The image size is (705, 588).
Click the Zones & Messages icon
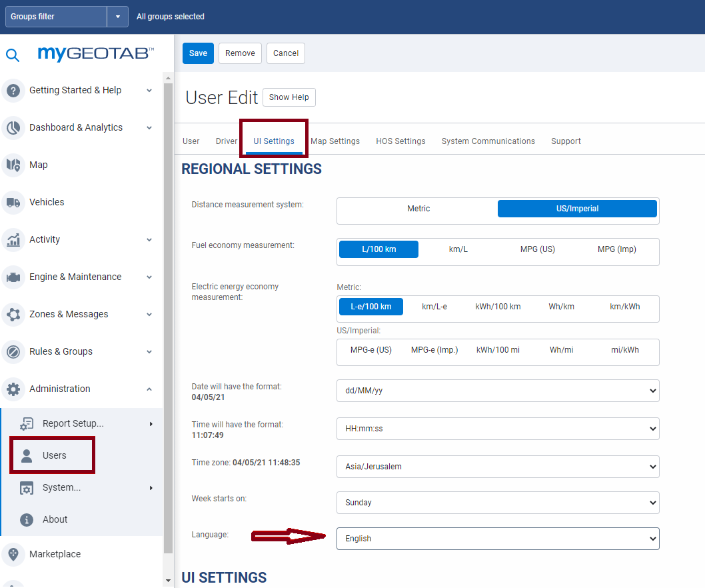tap(13, 314)
